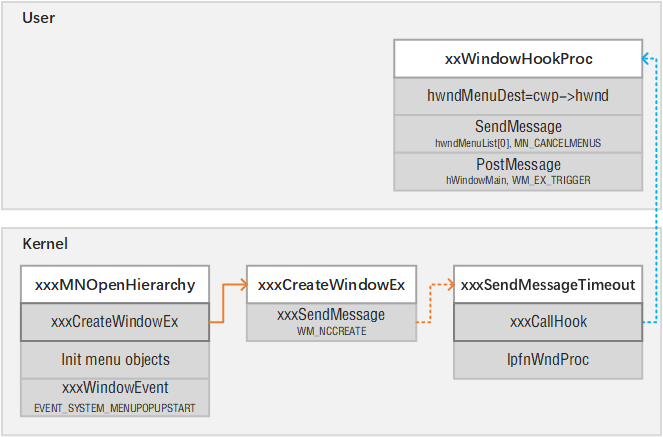Select the xxxWindowEvent EVENT_SYSTEM_MENUPOPUPSTART block

pyautogui.click(x=114, y=397)
